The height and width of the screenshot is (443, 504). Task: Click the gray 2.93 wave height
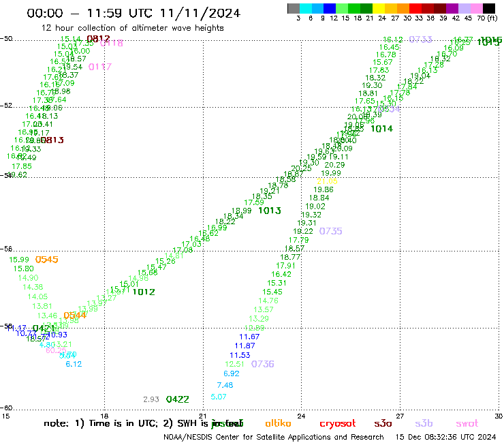coord(151,399)
